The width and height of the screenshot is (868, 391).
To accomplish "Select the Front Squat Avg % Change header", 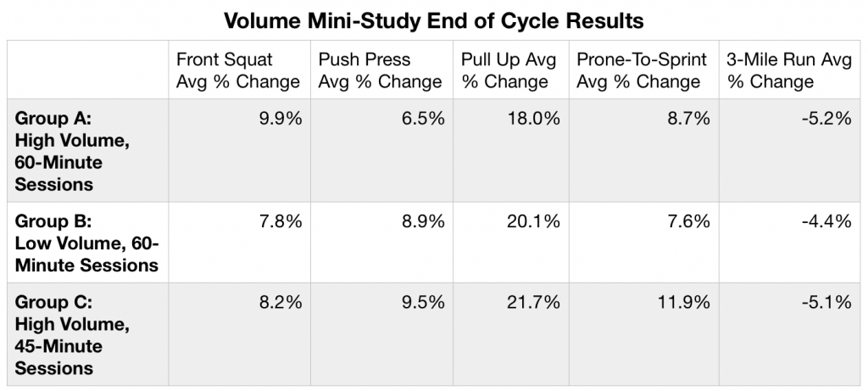I will (237, 71).
